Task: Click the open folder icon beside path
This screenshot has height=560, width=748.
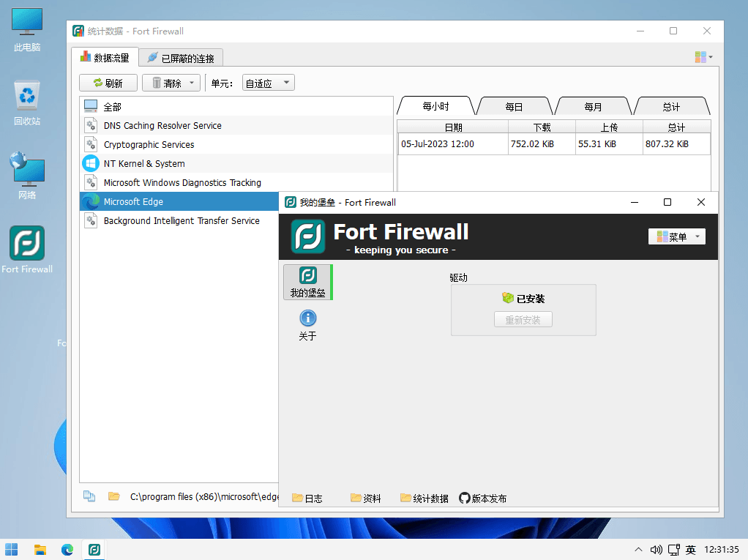Action: (x=113, y=496)
